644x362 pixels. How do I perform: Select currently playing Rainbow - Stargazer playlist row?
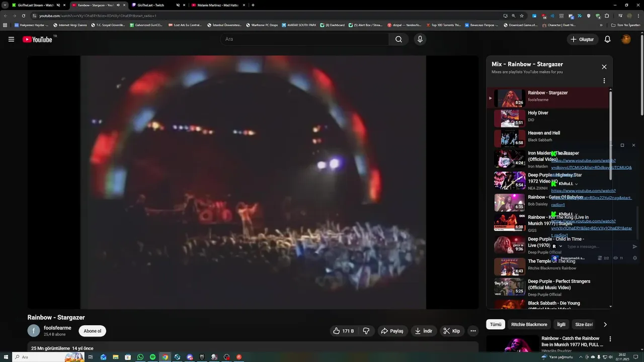click(x=548, y=98)
